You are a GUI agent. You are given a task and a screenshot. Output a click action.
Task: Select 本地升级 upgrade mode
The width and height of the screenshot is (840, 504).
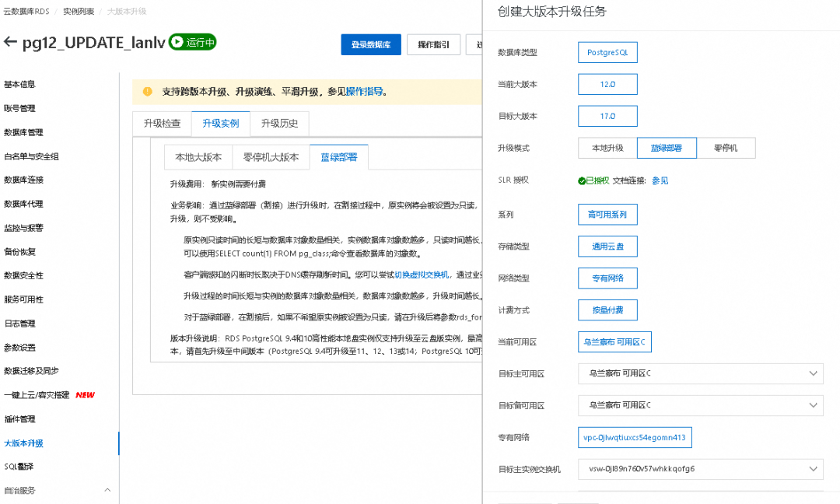click(x=607, y=148)
